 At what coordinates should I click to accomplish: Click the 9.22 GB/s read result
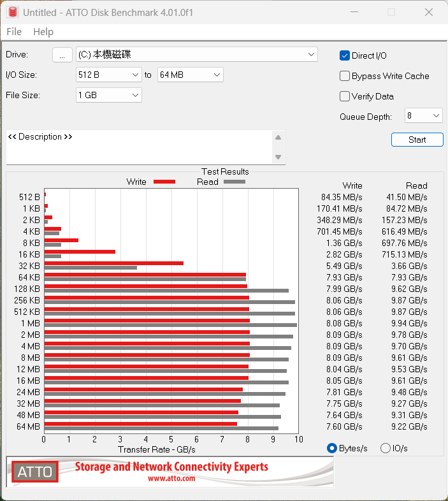click(409, 426)
